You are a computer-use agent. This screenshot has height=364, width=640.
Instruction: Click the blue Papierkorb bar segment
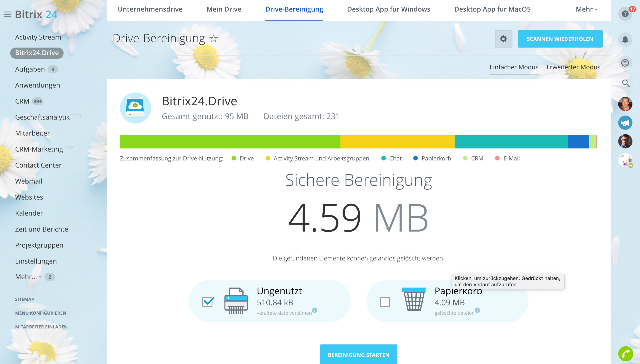(x=578, y=142)
